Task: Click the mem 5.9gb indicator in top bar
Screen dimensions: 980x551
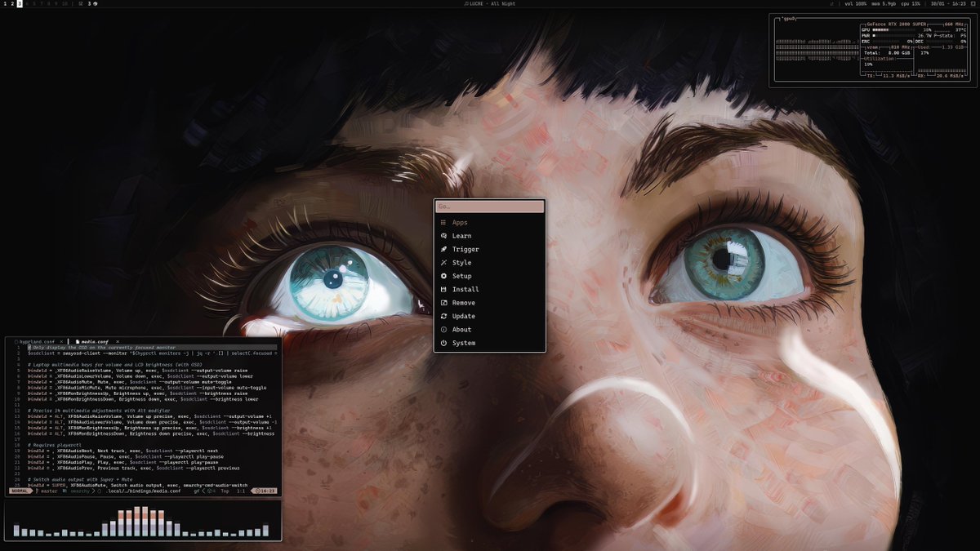Action: point(884,4)
